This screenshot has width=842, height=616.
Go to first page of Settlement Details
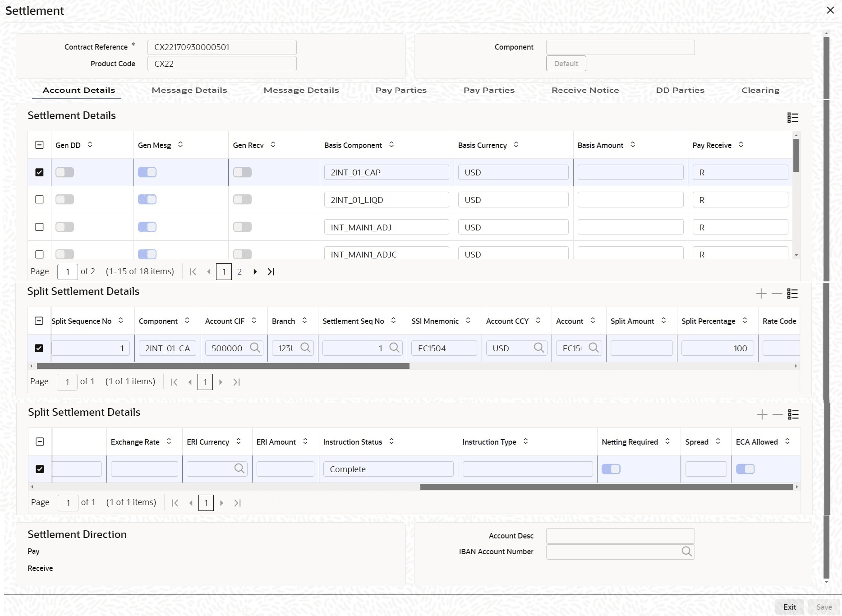(193, 271)
